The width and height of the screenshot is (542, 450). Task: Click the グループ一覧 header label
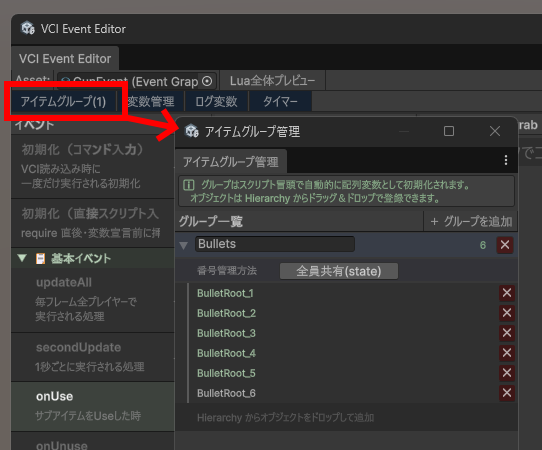coord(211,222)
